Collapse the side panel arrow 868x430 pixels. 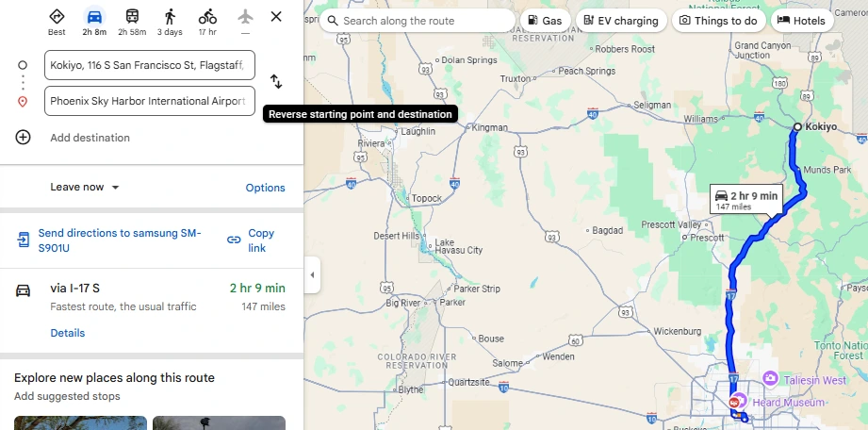(312, 274)
